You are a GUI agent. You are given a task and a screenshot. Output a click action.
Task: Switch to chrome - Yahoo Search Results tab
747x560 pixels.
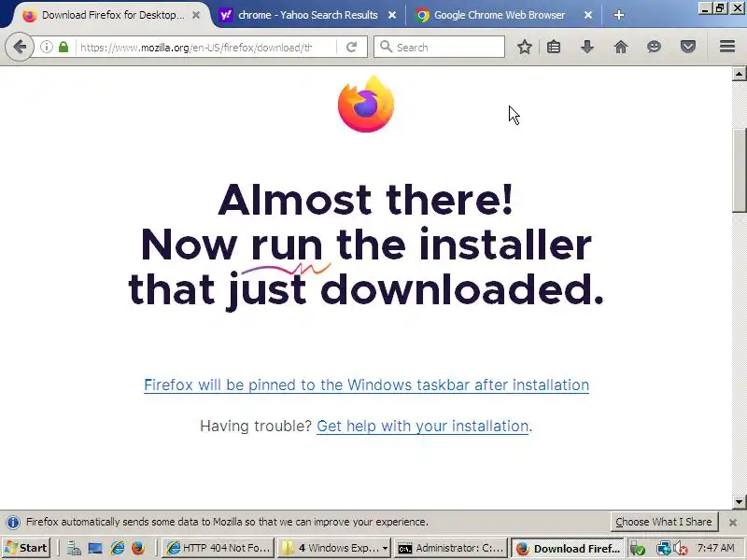[x=308, y=15]
